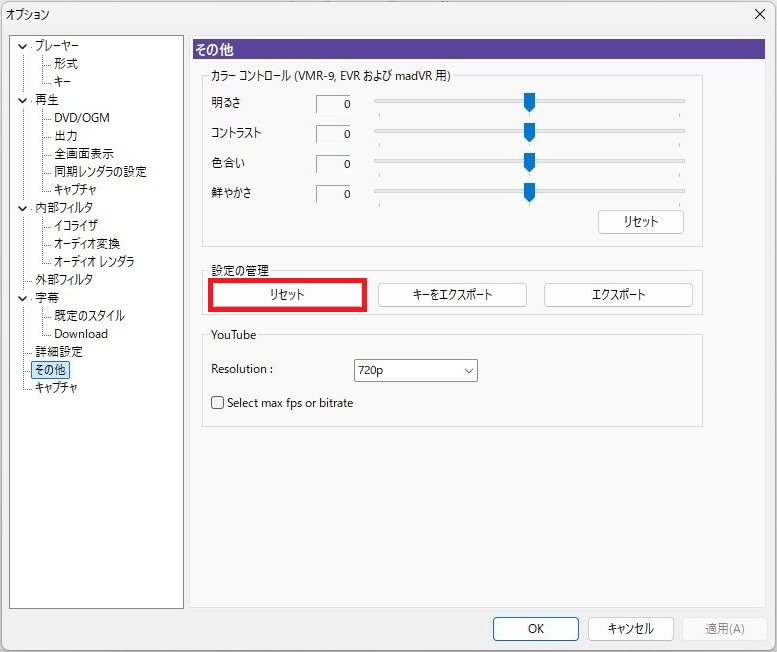Open the DVD/OGM settings page
Viewport: 777px width, 652px height.
[x=81, y=118]
